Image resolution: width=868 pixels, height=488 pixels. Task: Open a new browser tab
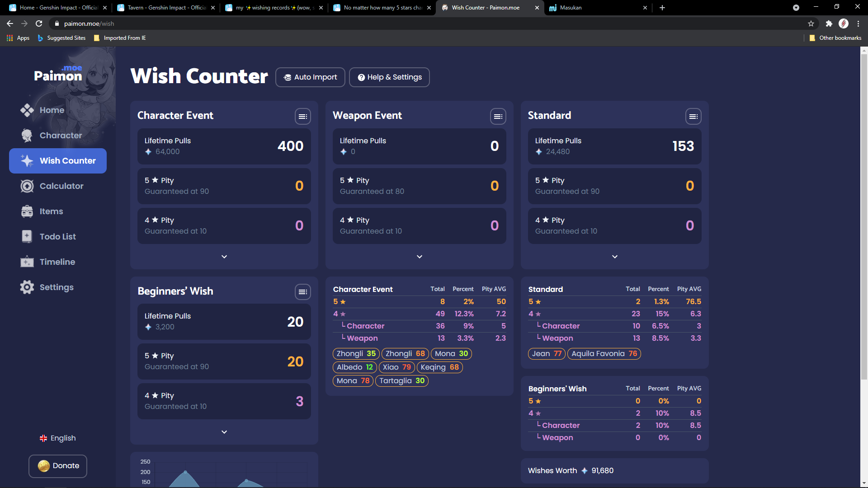[x=662, y=8]
